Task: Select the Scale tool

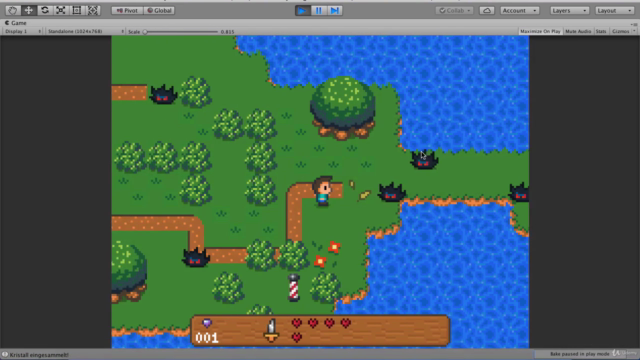Action: tap(60, 10)
